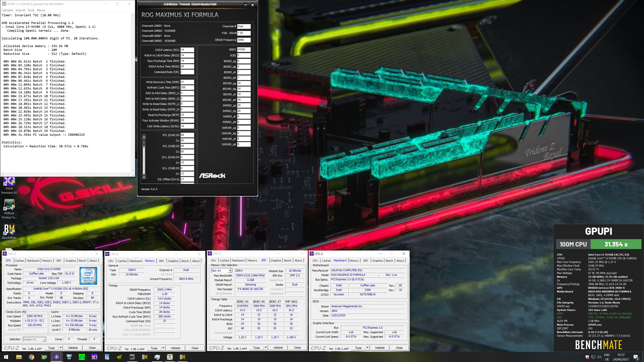Image resolution: width=644 pixels, height=362 pixels.
Task: Open File Explorer from the taskbar
Action: pos(19,357)
